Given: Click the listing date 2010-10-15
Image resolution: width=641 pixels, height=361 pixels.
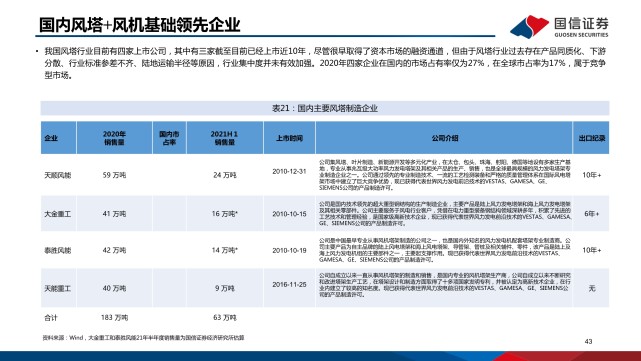Looking at the screenshot, I should (289, 214).
